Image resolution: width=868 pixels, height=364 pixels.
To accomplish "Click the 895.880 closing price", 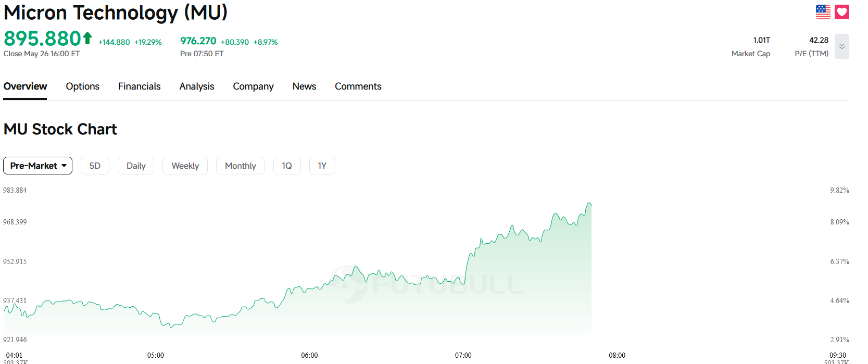I will 42,39.
